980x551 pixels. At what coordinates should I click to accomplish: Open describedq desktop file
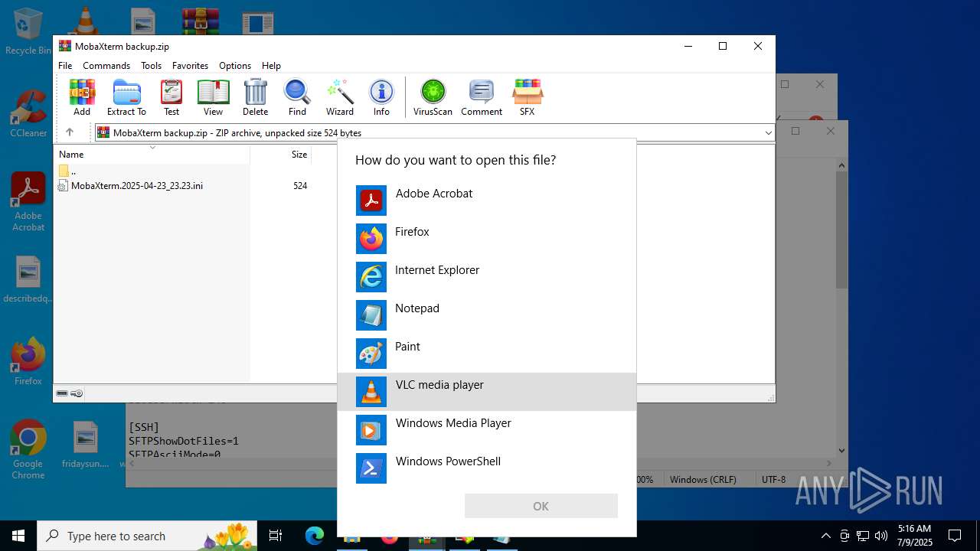28,281
